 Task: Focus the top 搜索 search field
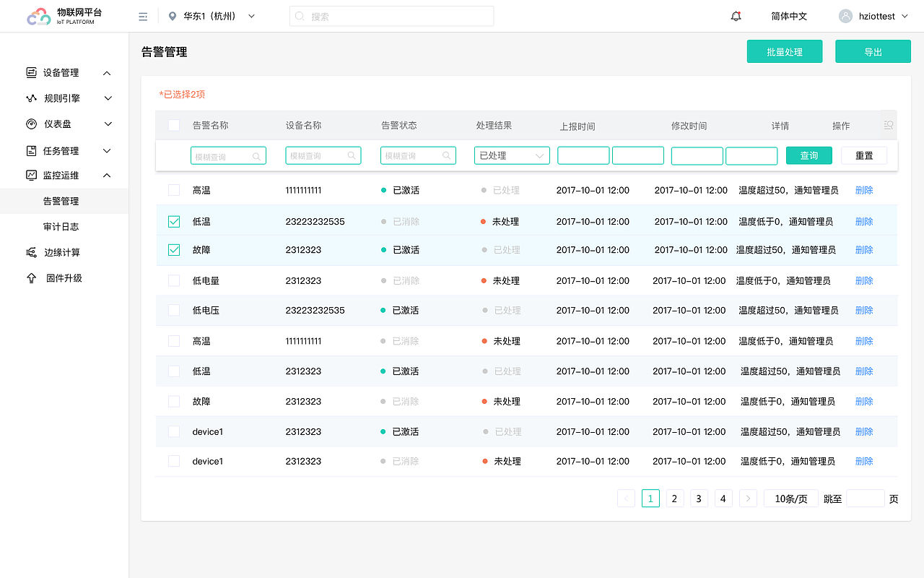(391, 17)
